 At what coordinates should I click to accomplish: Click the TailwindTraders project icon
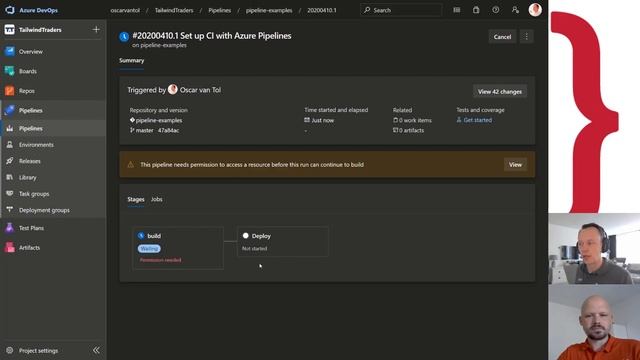point(9,29)
